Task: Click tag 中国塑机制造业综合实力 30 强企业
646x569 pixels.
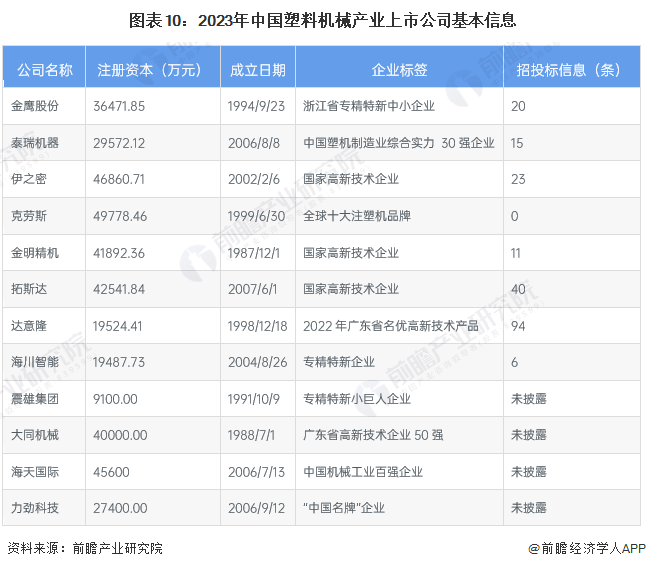Action: tap(399, 143)
